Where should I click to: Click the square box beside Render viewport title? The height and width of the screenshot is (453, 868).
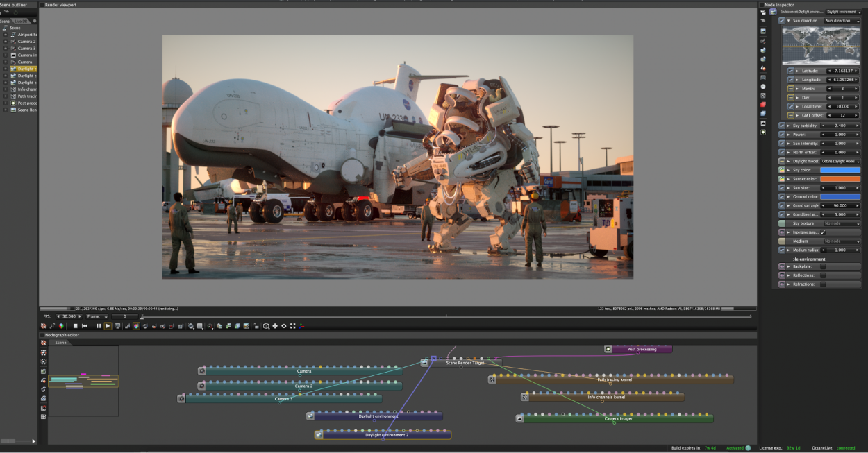[42, 5]
